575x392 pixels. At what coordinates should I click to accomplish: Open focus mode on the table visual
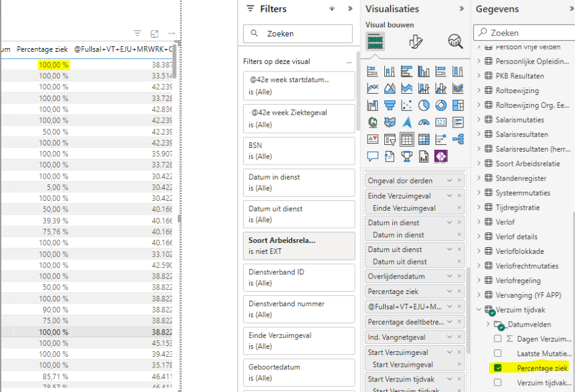154,34
